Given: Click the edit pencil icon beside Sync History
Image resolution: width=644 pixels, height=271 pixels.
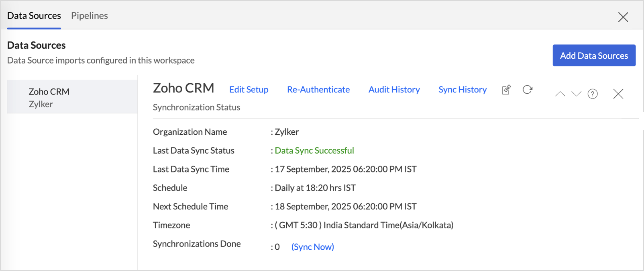Looking at the screenshot, I should pos(506,90).
